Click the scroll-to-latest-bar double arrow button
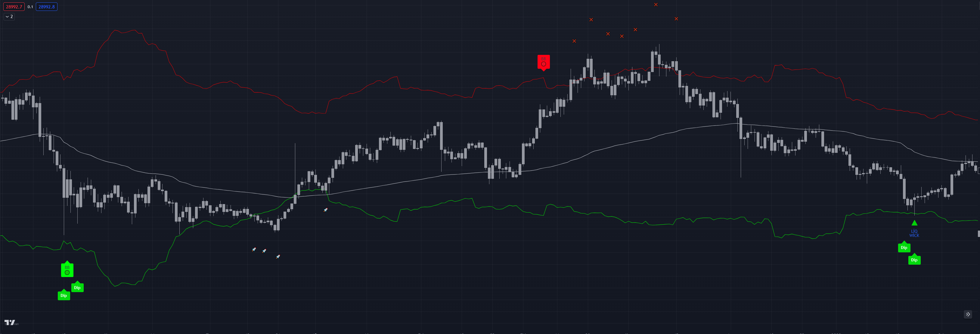Image resolution: width=980 pixels, height=334 pixels. tap(968, 314)
